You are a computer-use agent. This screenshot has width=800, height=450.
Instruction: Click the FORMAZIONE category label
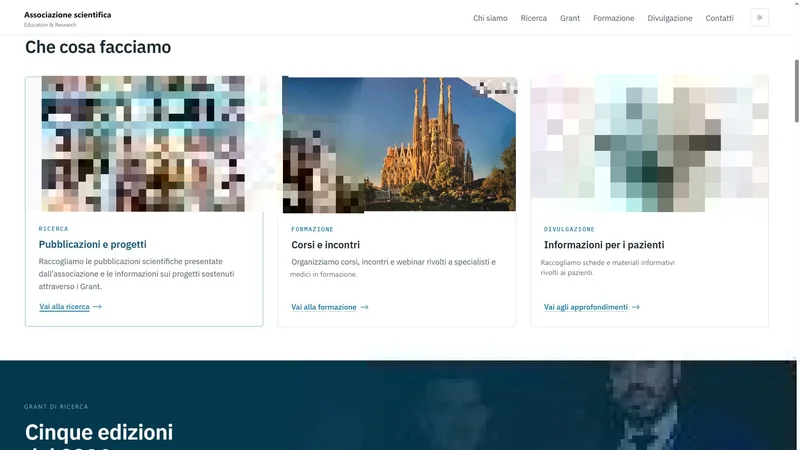pos(312,229)
